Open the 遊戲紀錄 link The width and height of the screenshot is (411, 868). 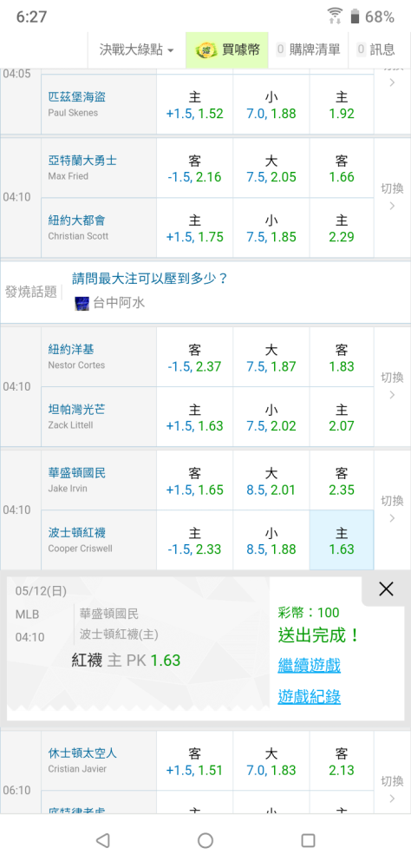coord(310,696)
